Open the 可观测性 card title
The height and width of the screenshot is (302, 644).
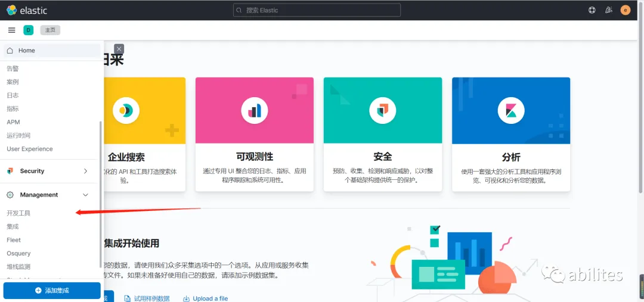(254, 157)
